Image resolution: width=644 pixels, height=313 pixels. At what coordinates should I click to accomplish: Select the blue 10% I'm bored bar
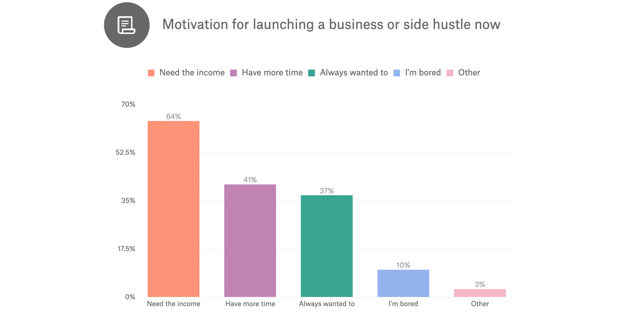(403, 283)
